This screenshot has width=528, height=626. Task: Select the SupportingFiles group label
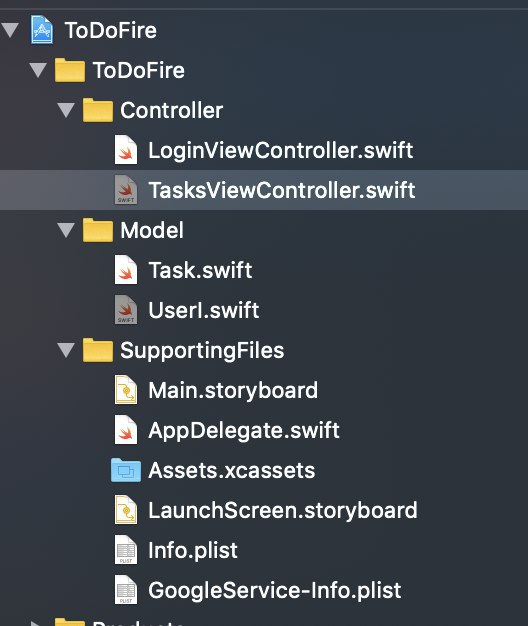tap(202, 351)
